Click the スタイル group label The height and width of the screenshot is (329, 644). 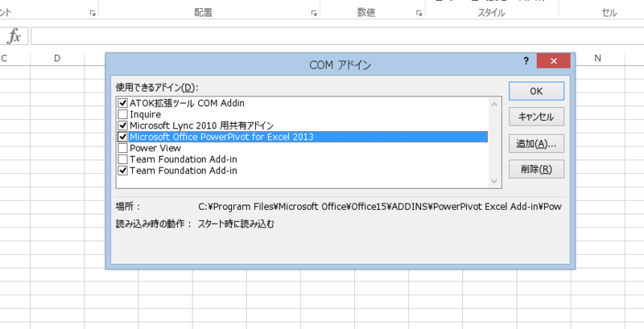[x=491, y=13]
